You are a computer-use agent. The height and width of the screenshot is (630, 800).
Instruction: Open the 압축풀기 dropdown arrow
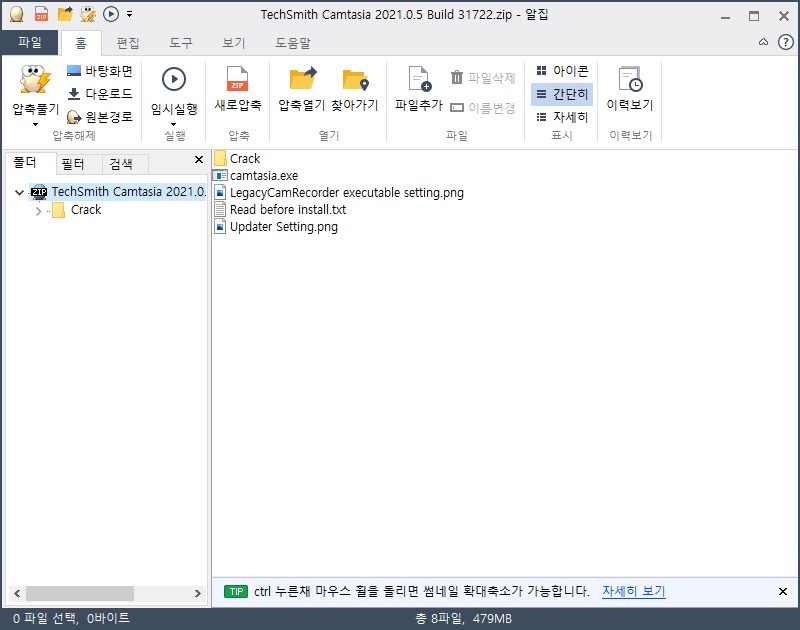coord(35,124)
